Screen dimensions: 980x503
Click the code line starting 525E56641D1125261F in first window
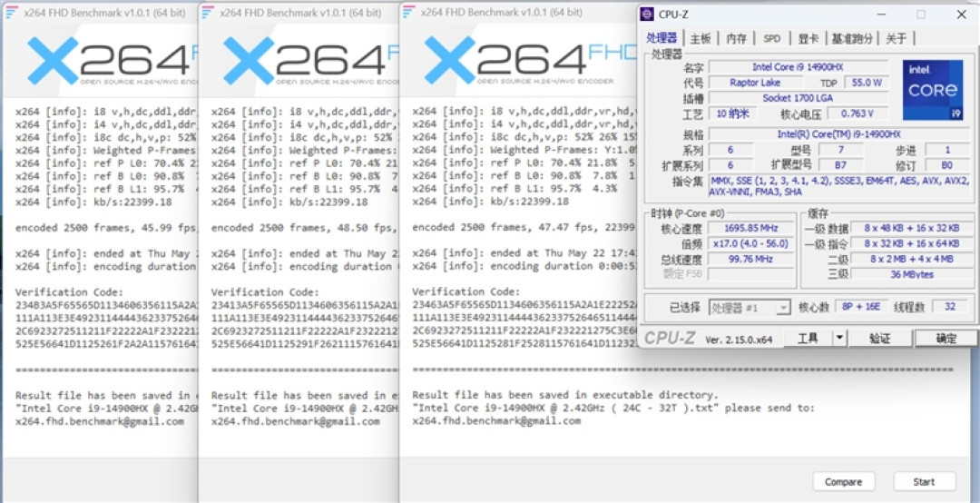(106, 343)
